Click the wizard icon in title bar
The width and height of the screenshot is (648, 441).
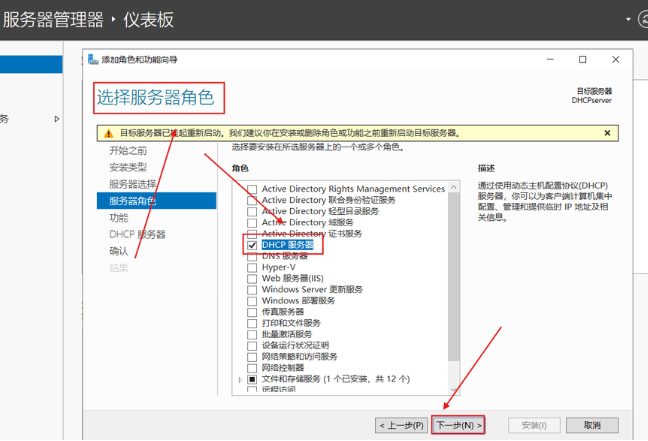click(x=93, y=60)
